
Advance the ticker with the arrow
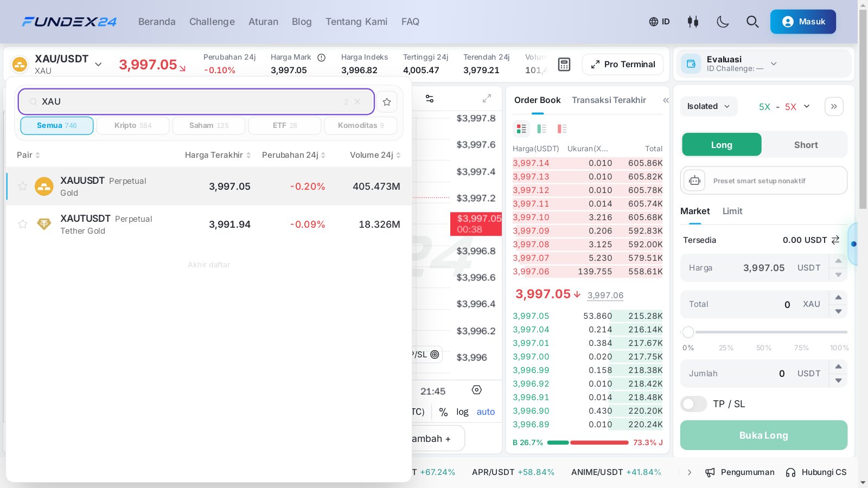[x=690, y=472]
